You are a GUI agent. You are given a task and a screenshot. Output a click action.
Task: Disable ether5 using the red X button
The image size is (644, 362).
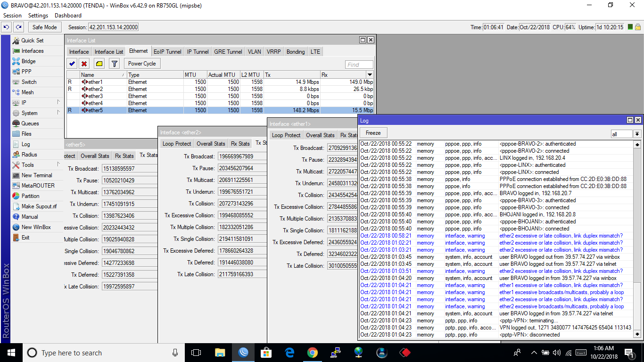(85, 63)
